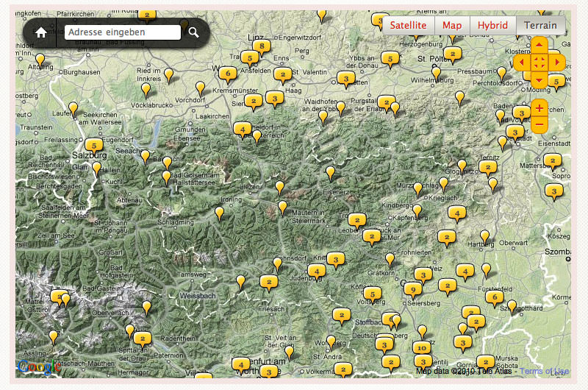Open the cluster marker labeled 10
This screenshot has height=390, width=588.
[x=422, y=348]
